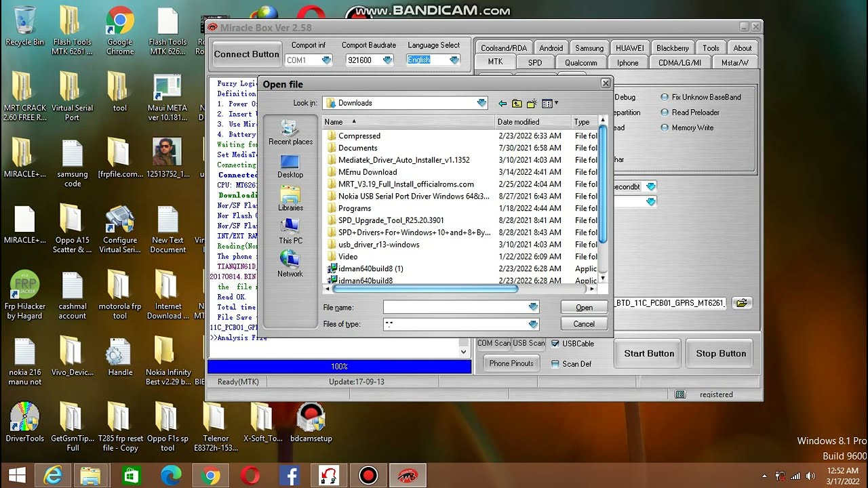
Task: Open Recent places shortcut
Action: tap(290, 133)
